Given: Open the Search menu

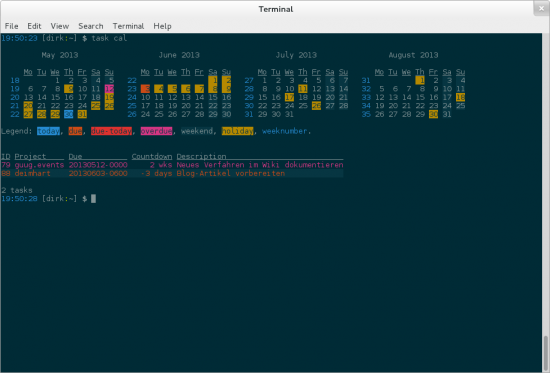Looking at the screenshot, I should point(90,26).
